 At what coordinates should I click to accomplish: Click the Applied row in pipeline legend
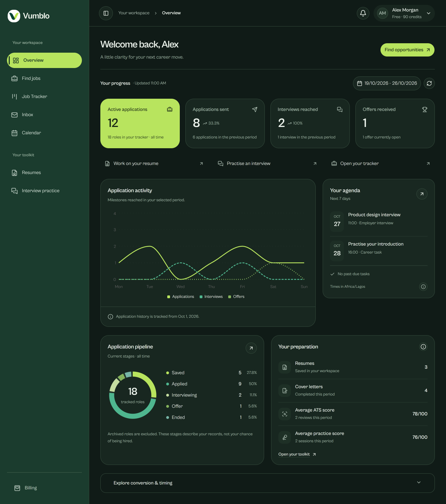212,384
